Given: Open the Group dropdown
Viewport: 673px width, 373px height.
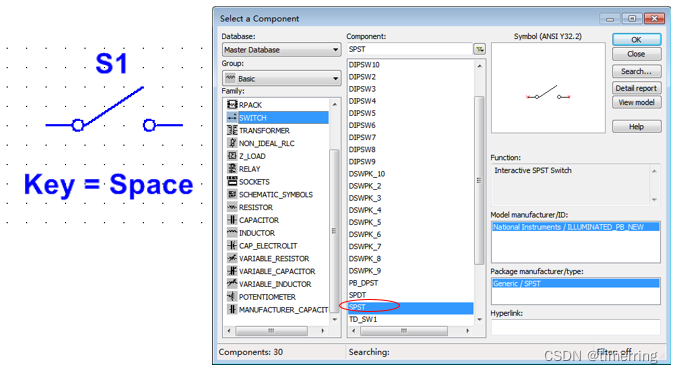Looking at the screenshot, I should (282, 79).
